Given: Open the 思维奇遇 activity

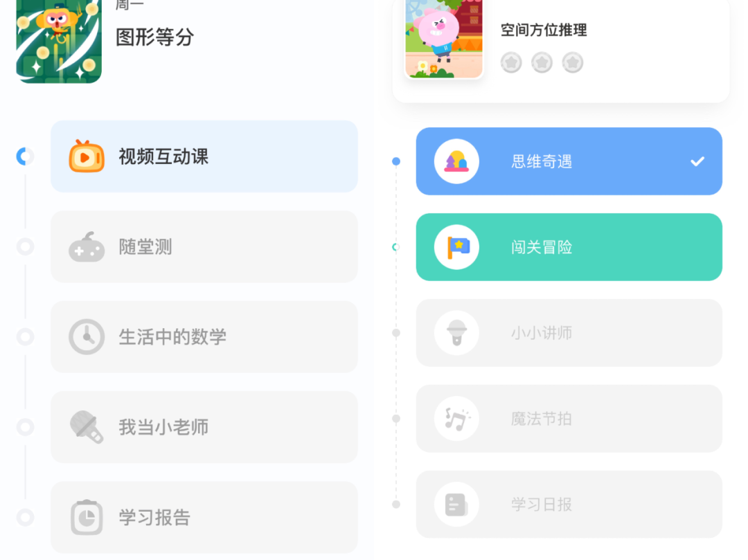Looking at the screenshot, I should click(569, 161).
